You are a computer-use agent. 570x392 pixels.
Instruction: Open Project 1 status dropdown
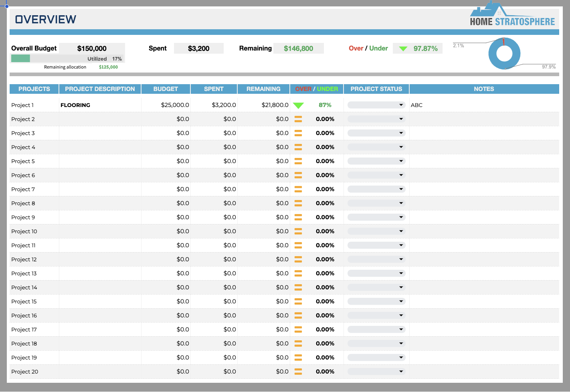point(376,105)
